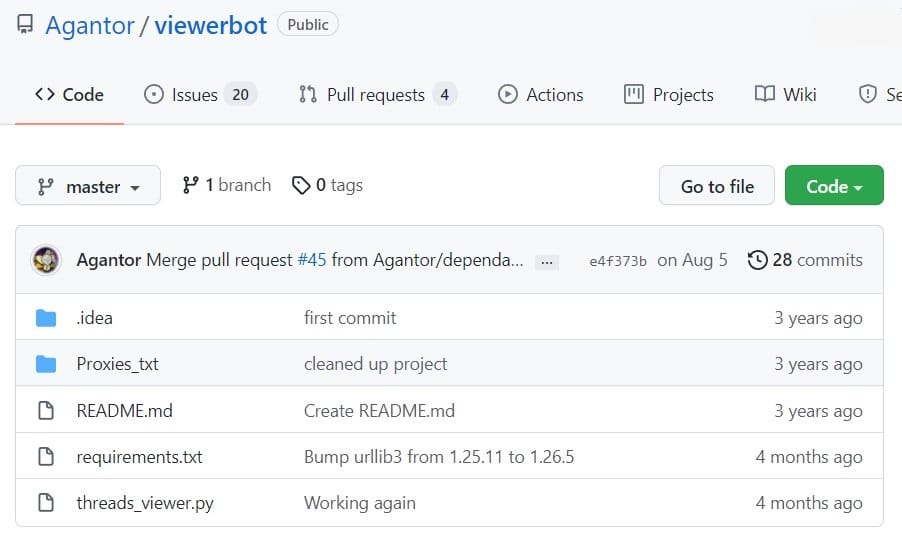The height and width of the screenshot is (541, 902).
Task: Open the viewerbot repository name link
Action: pos(211,25)
